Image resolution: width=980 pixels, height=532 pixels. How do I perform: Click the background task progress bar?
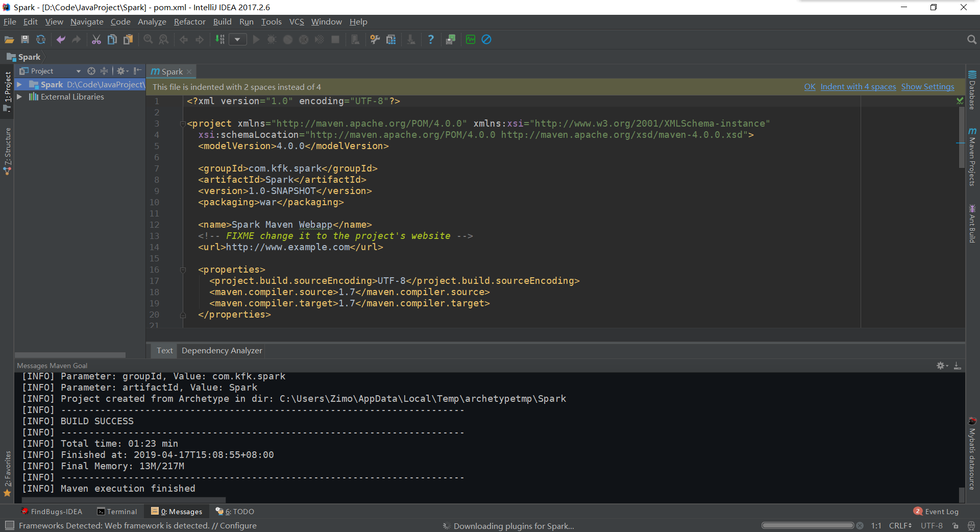[807, 525]
